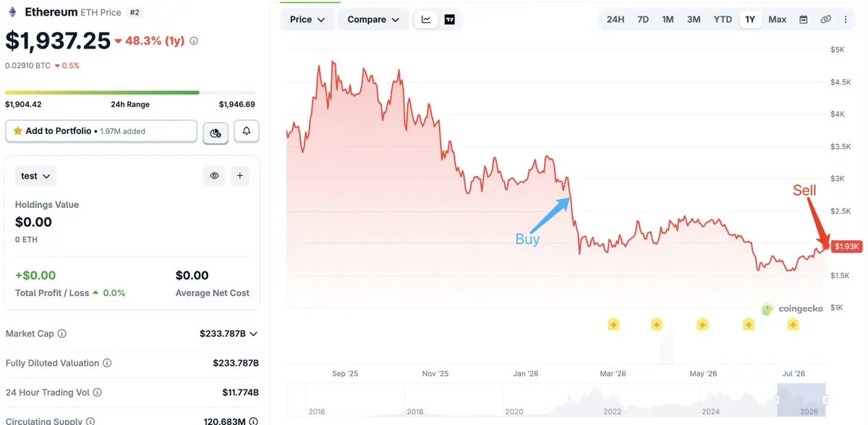Select the 7D time range tab
The image size is (868, 425).
point(643,20)
